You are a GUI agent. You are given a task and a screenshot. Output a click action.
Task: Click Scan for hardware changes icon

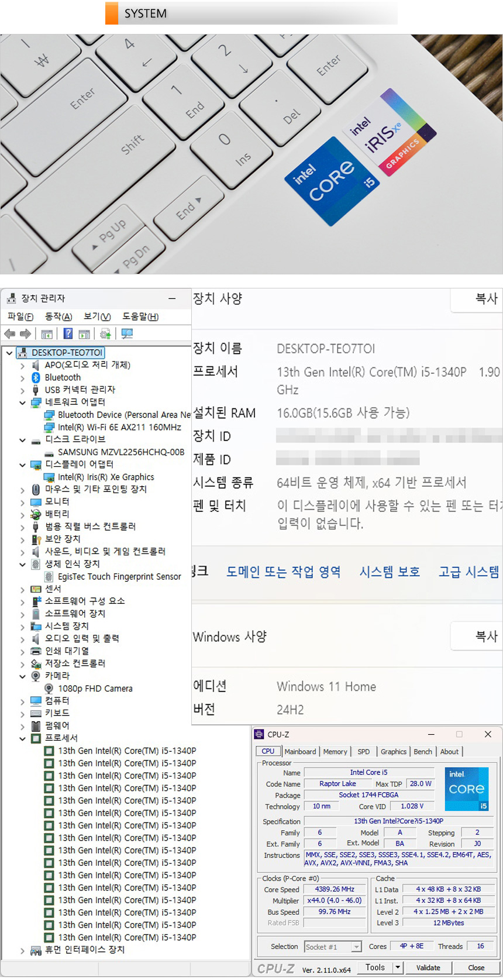[x=127, y=334]
